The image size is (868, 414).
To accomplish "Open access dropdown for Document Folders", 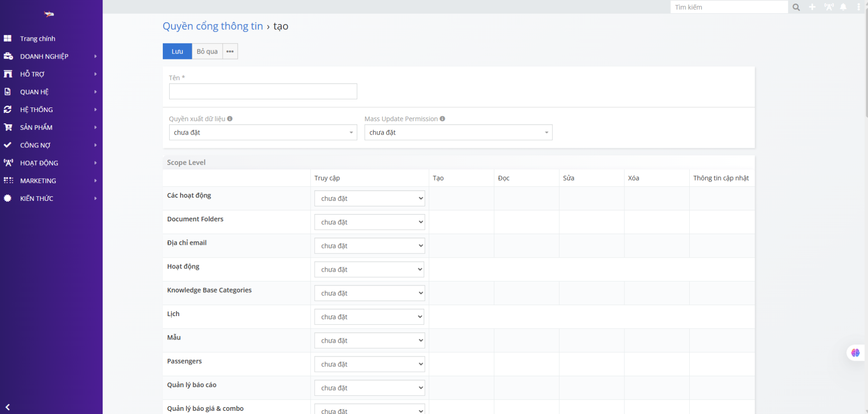I will click(x=369, y=222).
